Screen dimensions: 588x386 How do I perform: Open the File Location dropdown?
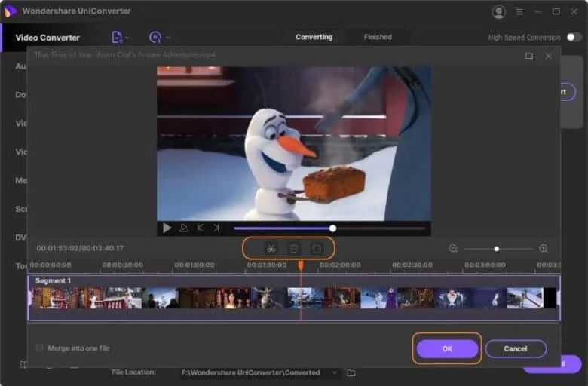coord(334,372)
